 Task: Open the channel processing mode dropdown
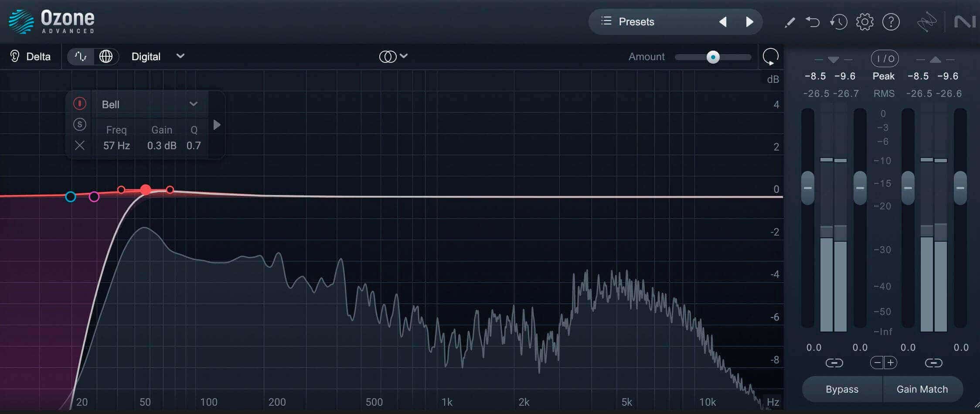click(393, 56)
